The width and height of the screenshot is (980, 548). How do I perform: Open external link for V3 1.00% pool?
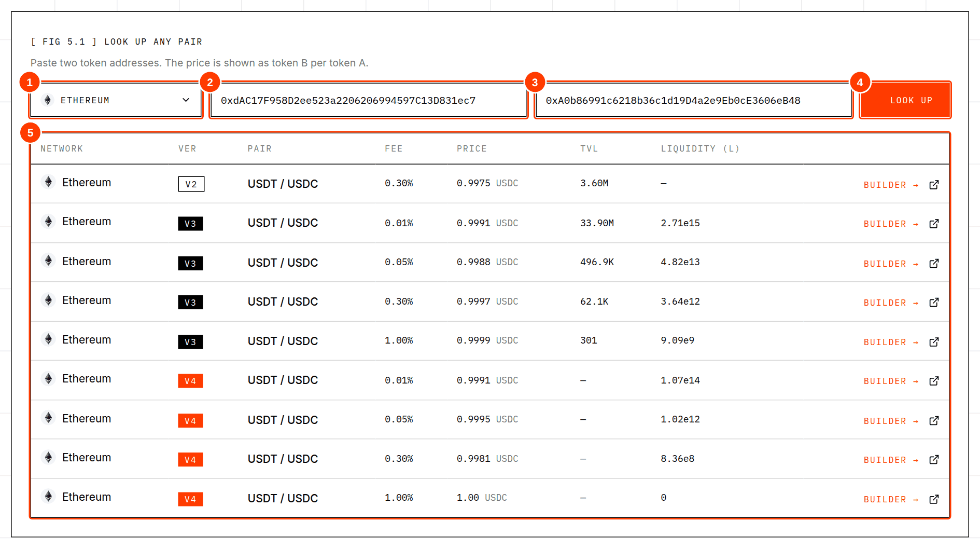pyautogui.click(x=934, y=342)
